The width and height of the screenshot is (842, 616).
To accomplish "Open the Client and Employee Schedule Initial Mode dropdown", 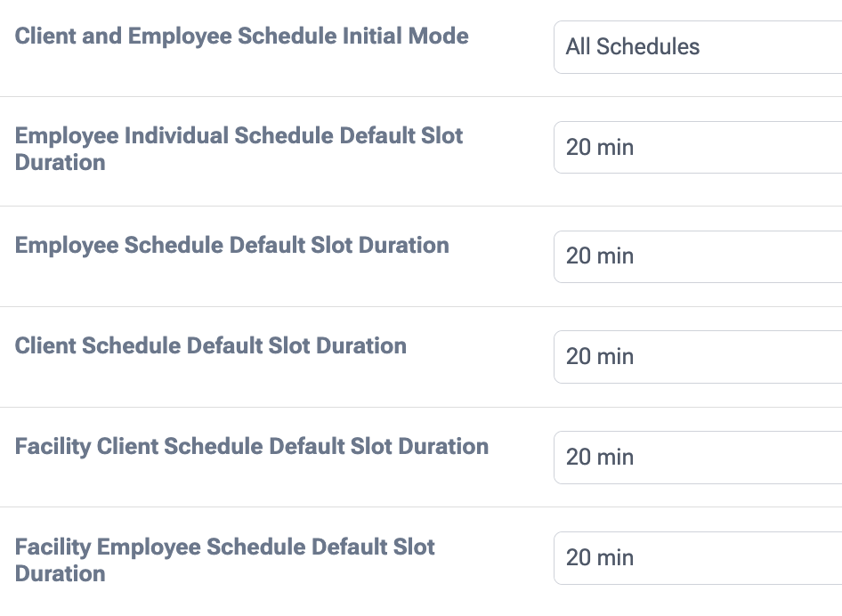I will coord(699,47).
